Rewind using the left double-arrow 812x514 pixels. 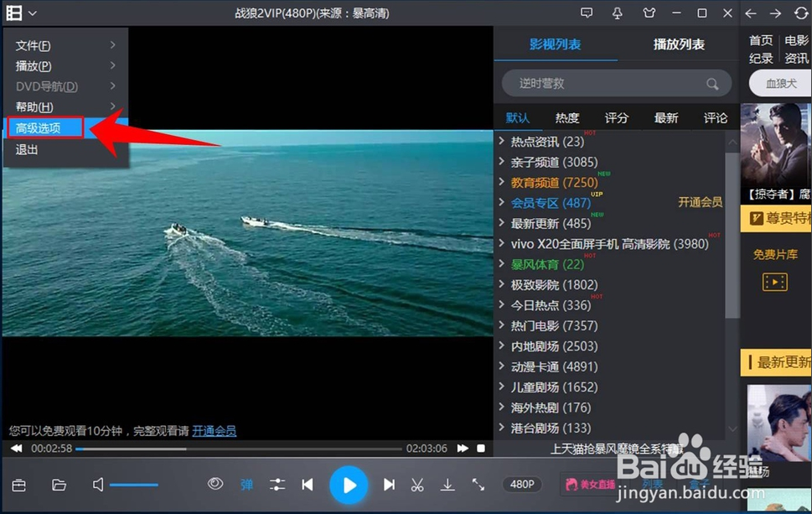pyautogui.click(x=17, y=449)
